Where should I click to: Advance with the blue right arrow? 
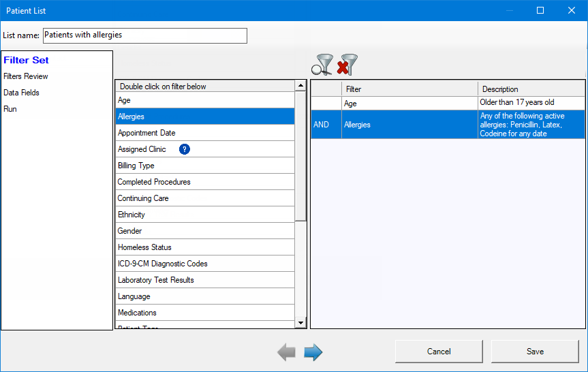313,352
